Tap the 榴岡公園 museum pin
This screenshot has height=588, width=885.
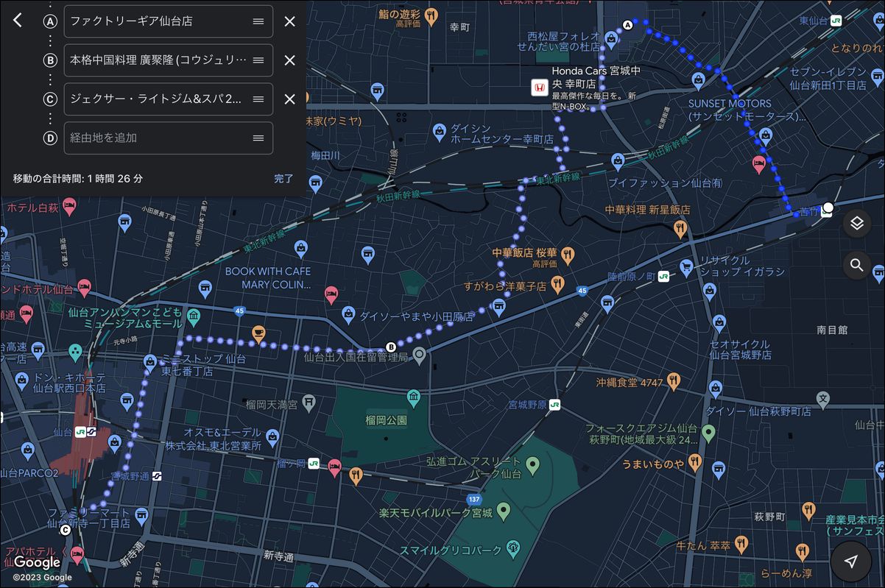[x=413, y=397]
